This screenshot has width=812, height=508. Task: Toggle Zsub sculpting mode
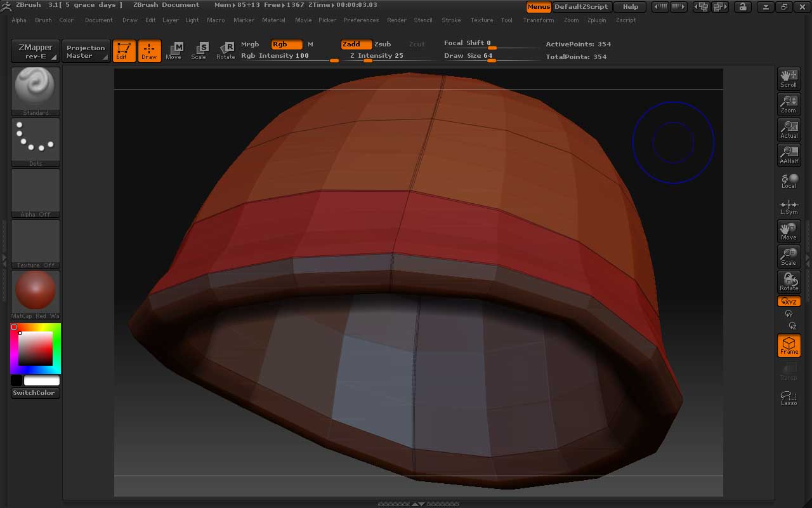pos(383,44)
